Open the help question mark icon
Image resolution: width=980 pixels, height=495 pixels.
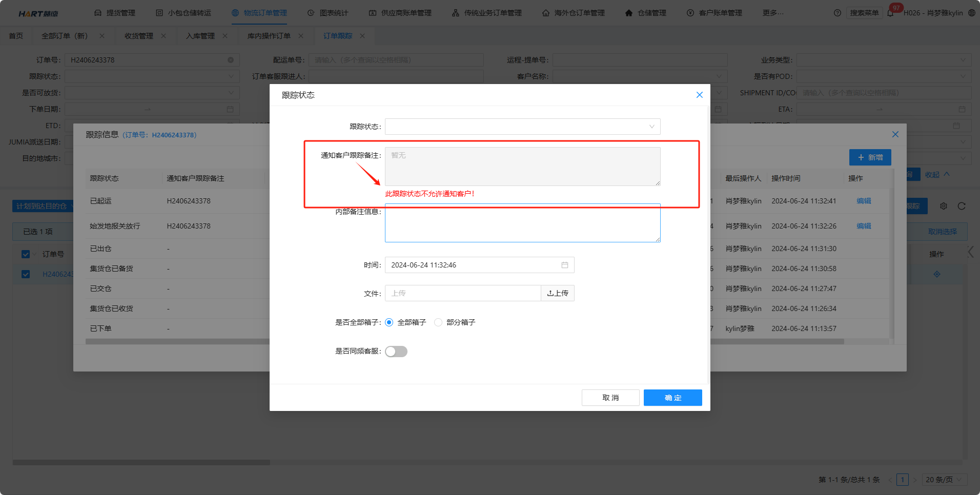point(838,13)
